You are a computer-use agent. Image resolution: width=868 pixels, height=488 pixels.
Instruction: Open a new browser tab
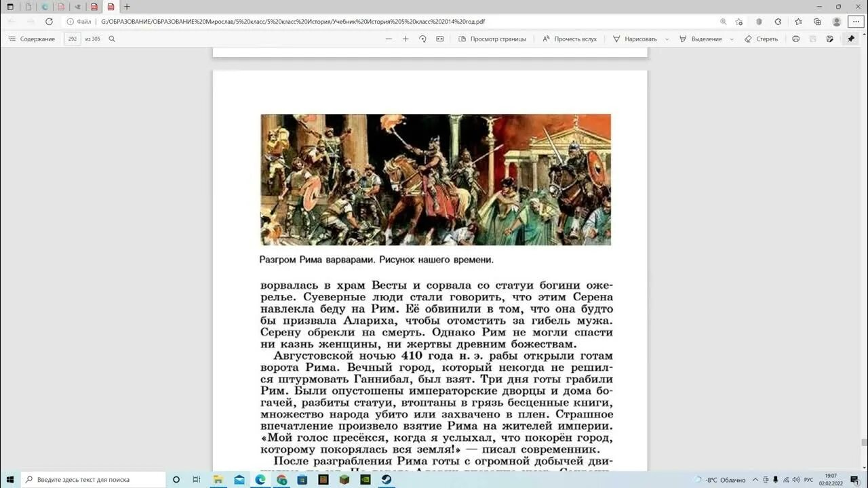[127, 7]
